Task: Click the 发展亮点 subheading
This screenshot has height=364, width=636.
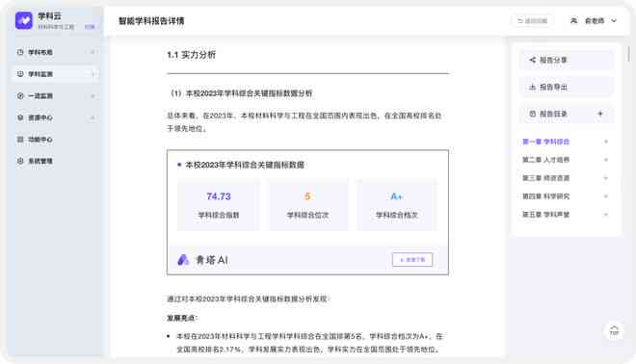Action: click(x=181, y=318)
